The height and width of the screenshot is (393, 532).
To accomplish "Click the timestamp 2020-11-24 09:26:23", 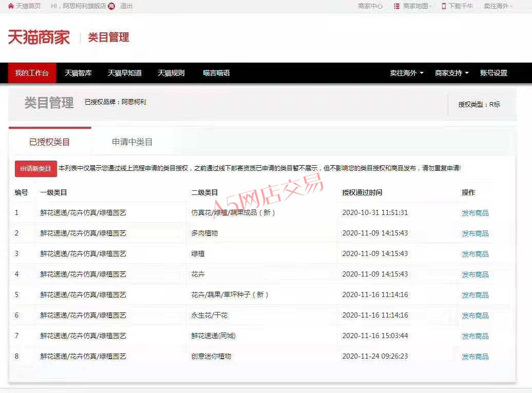I will pos(375,356).
